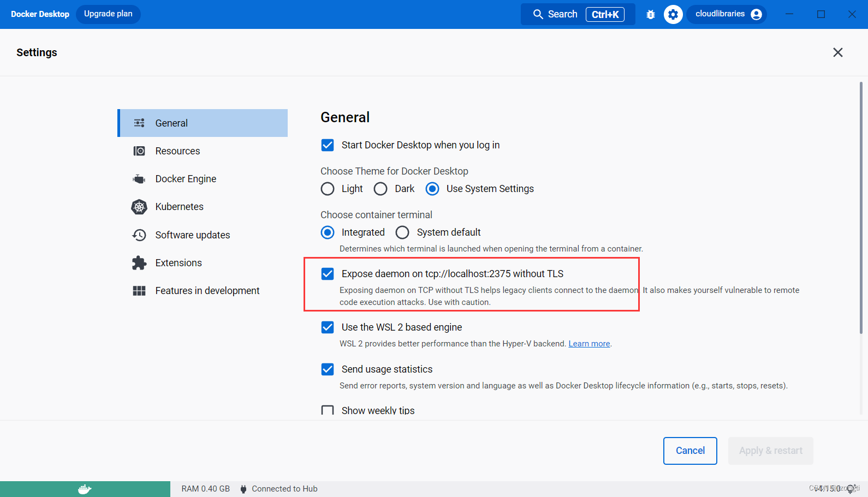Click the Resources disk icon
This screenshot has height=497, width=868.
pyautogui.click(x=139, y=151)
